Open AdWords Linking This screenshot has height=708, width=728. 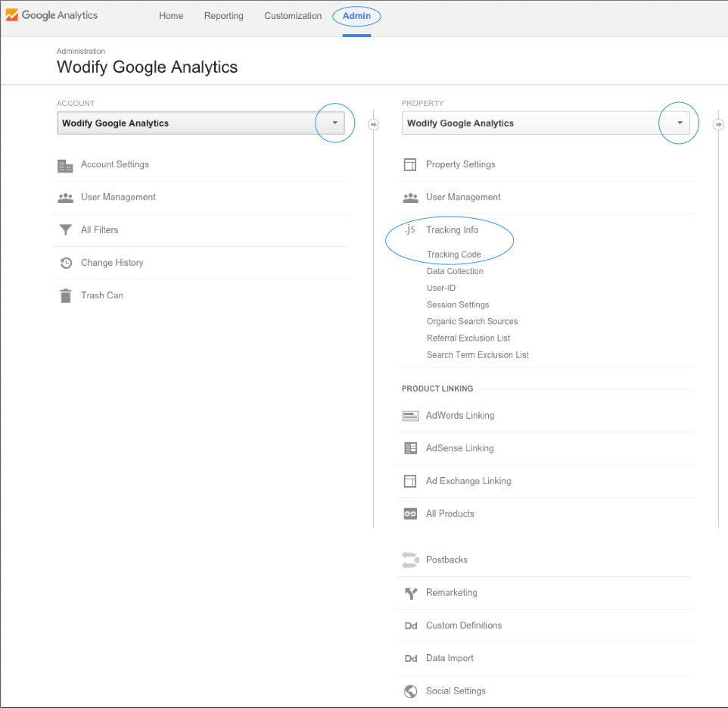coord(460,415)
